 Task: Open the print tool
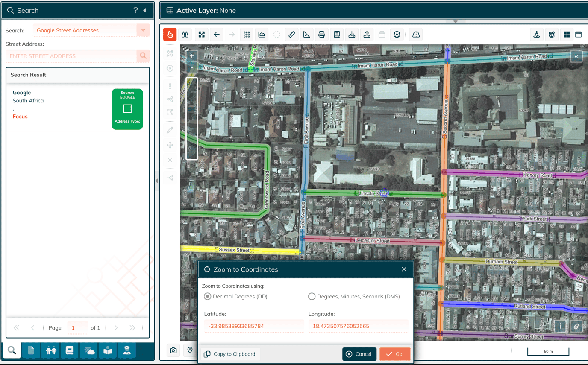pyautogui.click(x=321, y=34)
